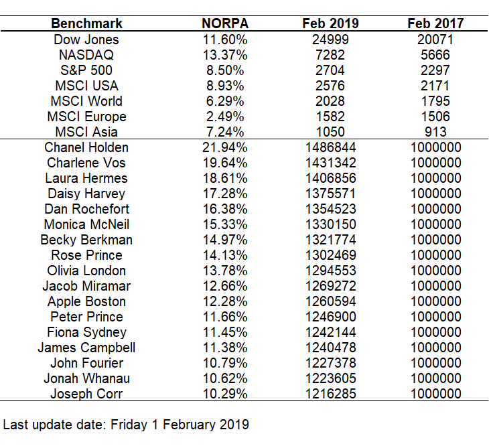Click the Dow Jones row label
This screenshot has height=448, width=489.
click(x=86, y=40)
